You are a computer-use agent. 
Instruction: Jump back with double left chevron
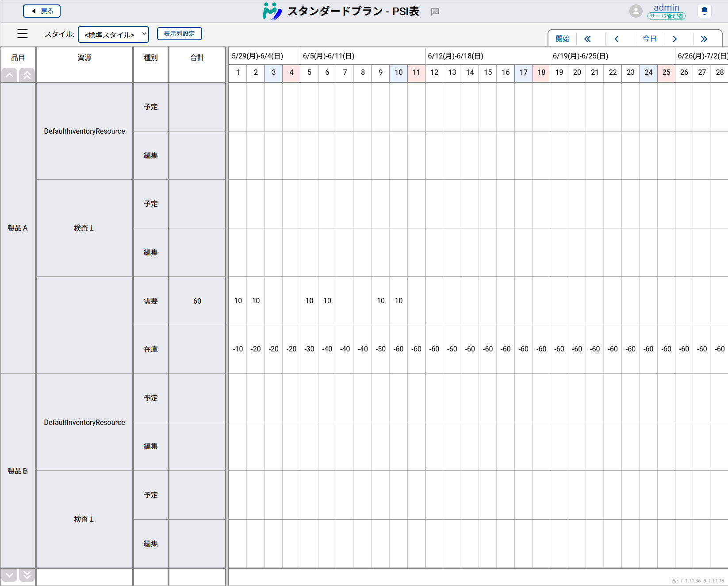pos(587,39)
